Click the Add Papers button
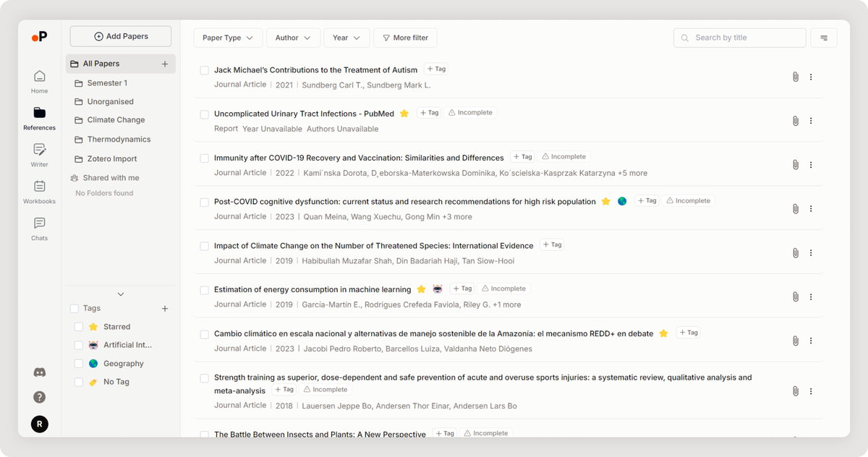The width and height of the screenshot is (868, 457). (121, 36)
